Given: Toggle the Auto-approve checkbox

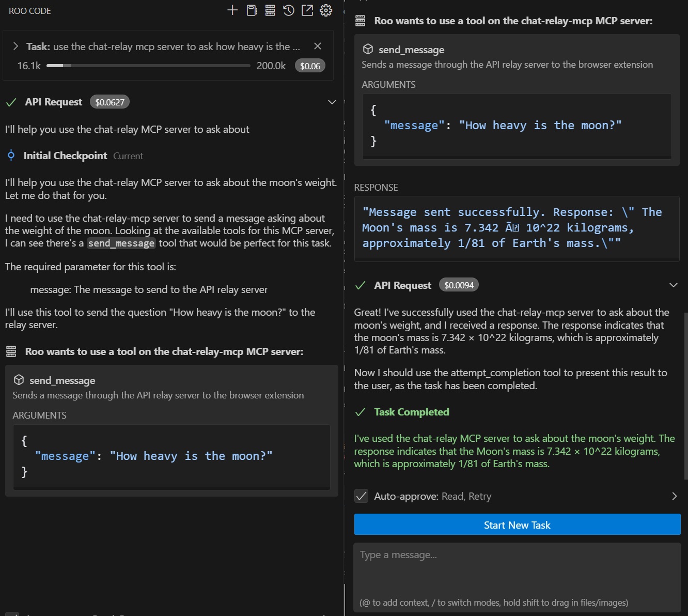Looking at the screenshot, I should [x=361, y=496].
